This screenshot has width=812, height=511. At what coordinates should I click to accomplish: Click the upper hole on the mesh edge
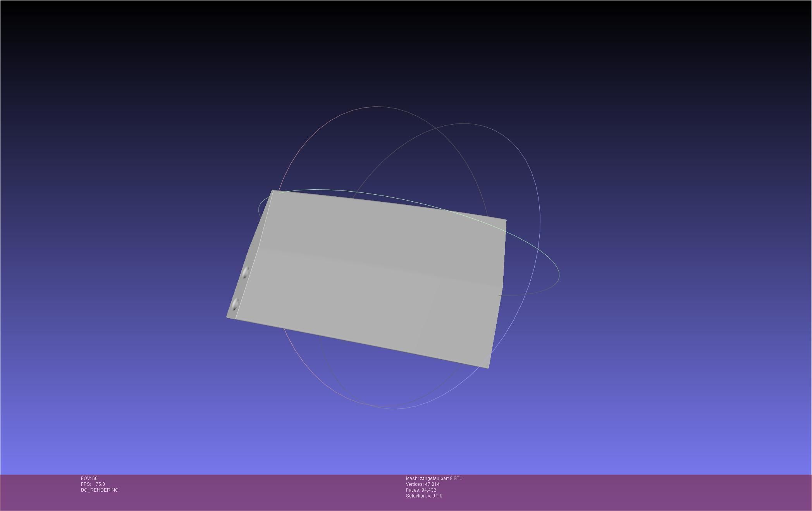point(245,273)
